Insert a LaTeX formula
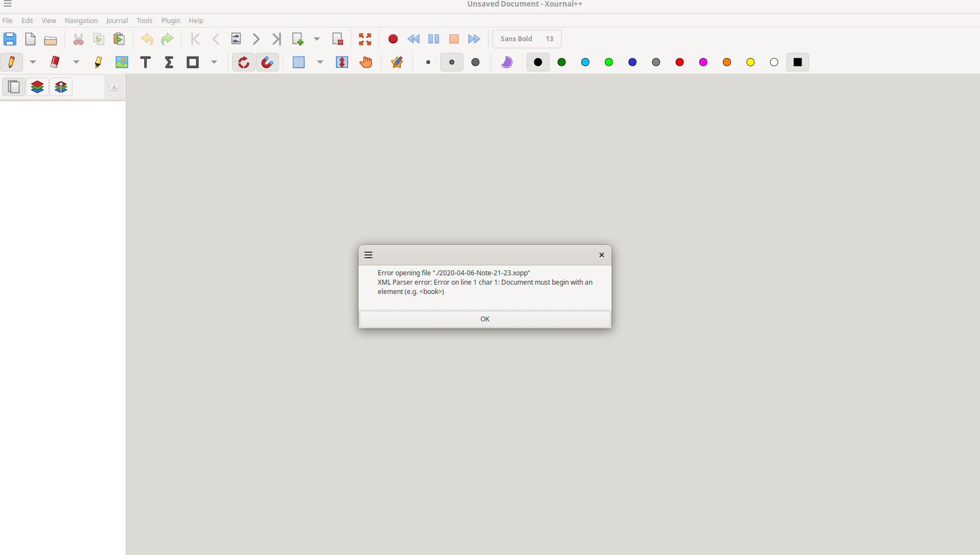This screenshot has height=555, width=980. [169, 62]
